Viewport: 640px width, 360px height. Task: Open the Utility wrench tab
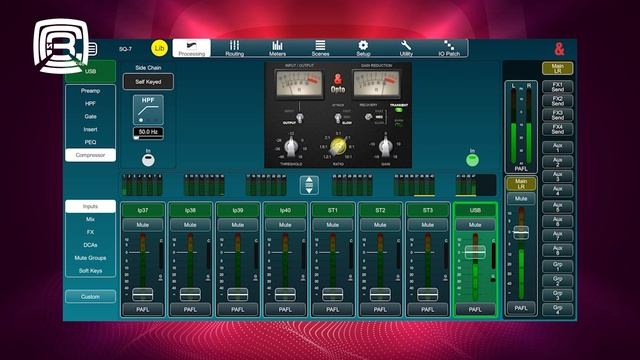point(406,48)
